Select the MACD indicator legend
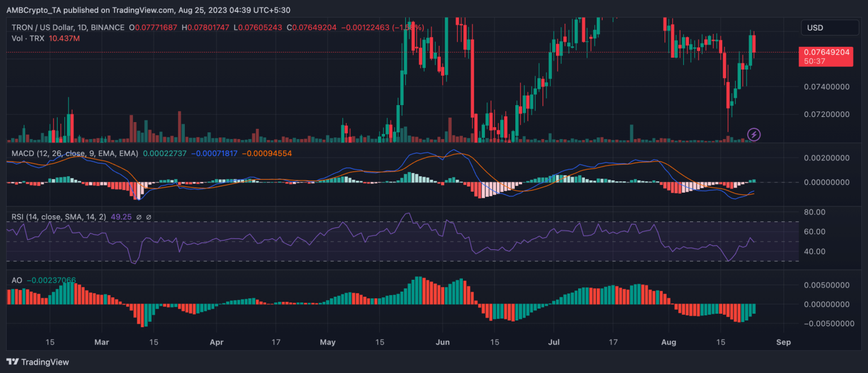The image size is (868, 373). pyautogui.click(x=34, y=153)
